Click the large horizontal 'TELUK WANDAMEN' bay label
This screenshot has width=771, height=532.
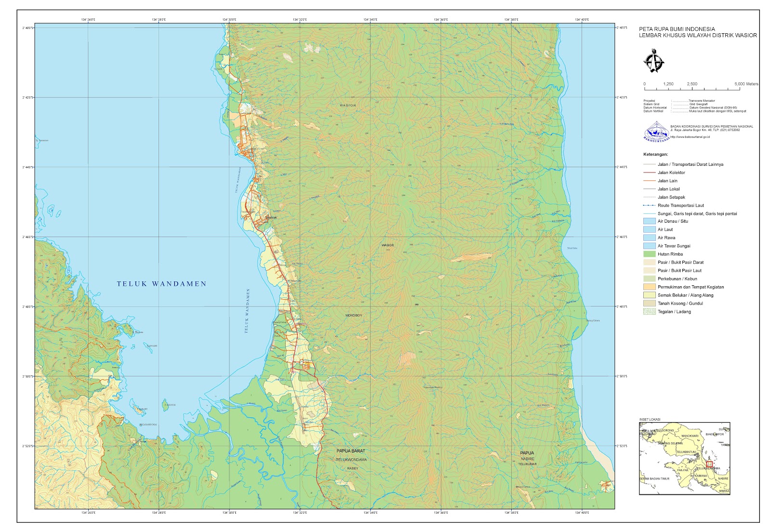(161, 284)
